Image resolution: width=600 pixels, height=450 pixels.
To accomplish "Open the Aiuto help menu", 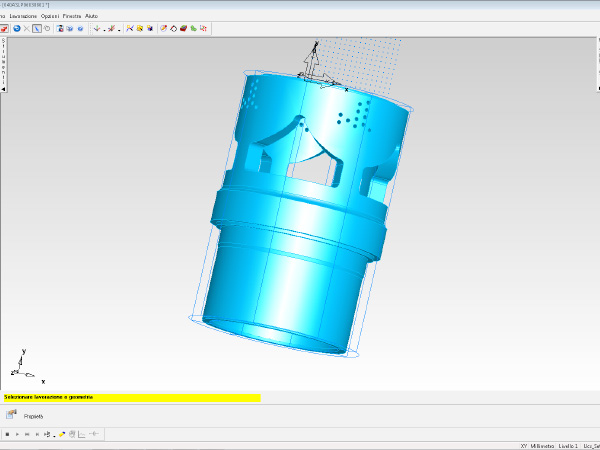I will (x=92, y=16).
